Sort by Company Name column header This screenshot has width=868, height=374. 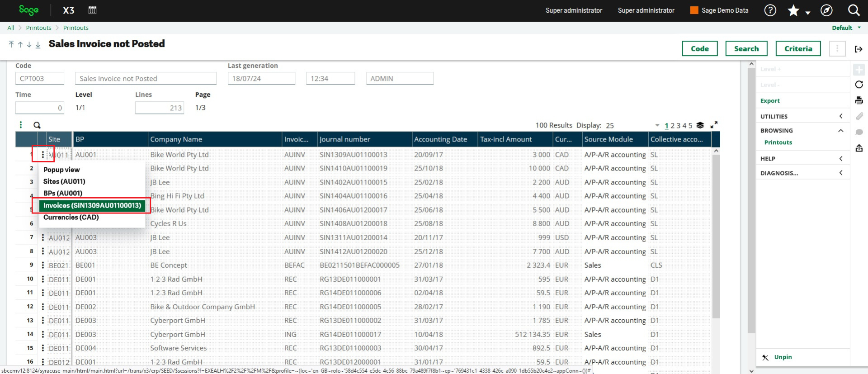tap(215, 139)
